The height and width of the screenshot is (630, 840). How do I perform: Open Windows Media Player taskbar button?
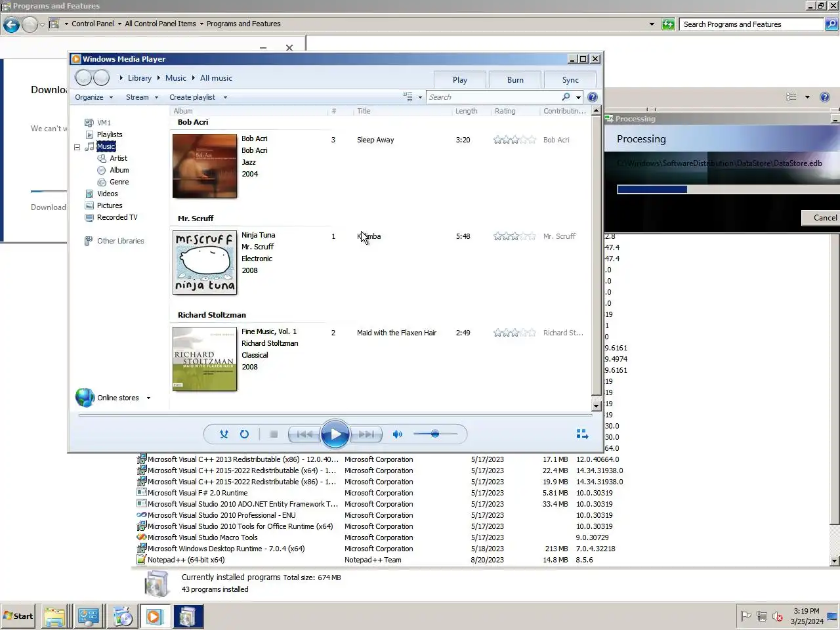(154, 617)
